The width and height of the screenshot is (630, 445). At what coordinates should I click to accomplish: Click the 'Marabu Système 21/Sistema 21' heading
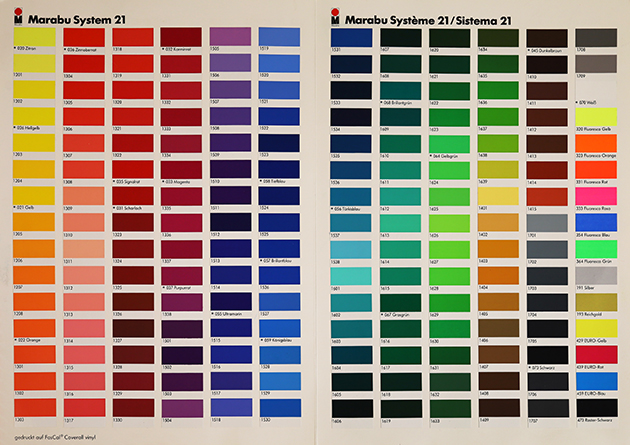428,20
